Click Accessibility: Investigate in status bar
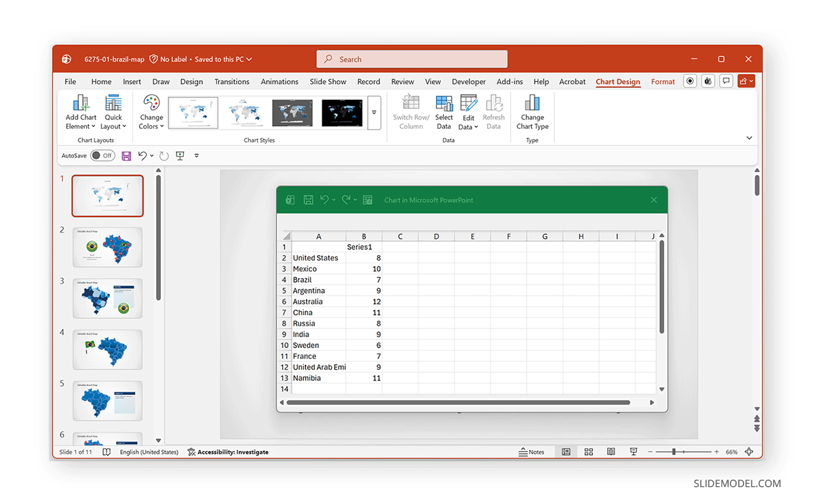The image size is (814, 504). 228,452
